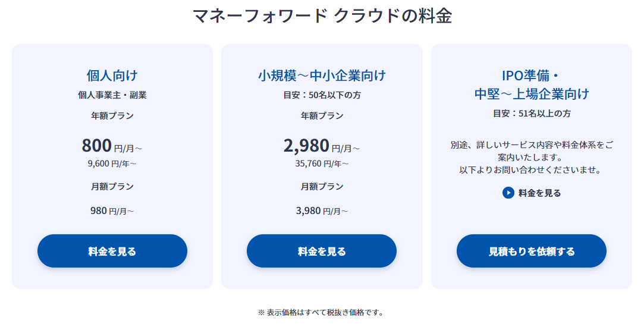Click the 9,600 円/年 yearly total

(x=112, y=163)
